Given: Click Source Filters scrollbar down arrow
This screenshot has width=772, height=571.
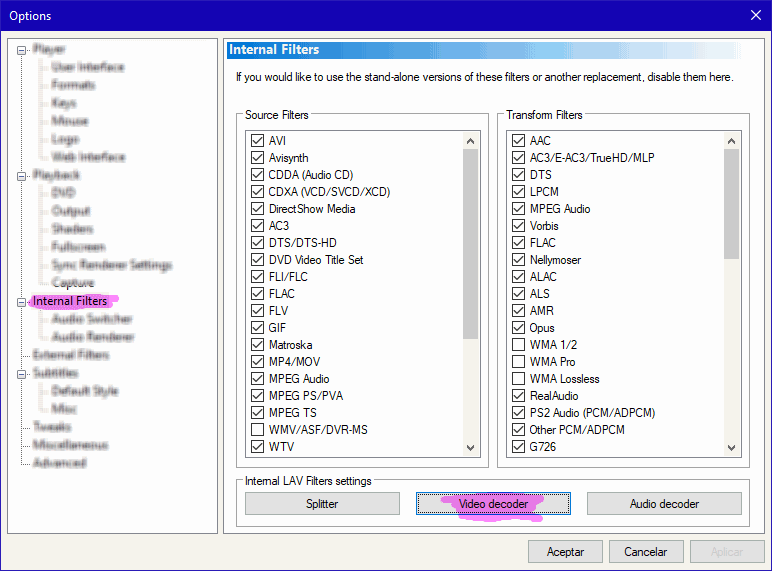Looking at the screenshot, I should 471,447.
